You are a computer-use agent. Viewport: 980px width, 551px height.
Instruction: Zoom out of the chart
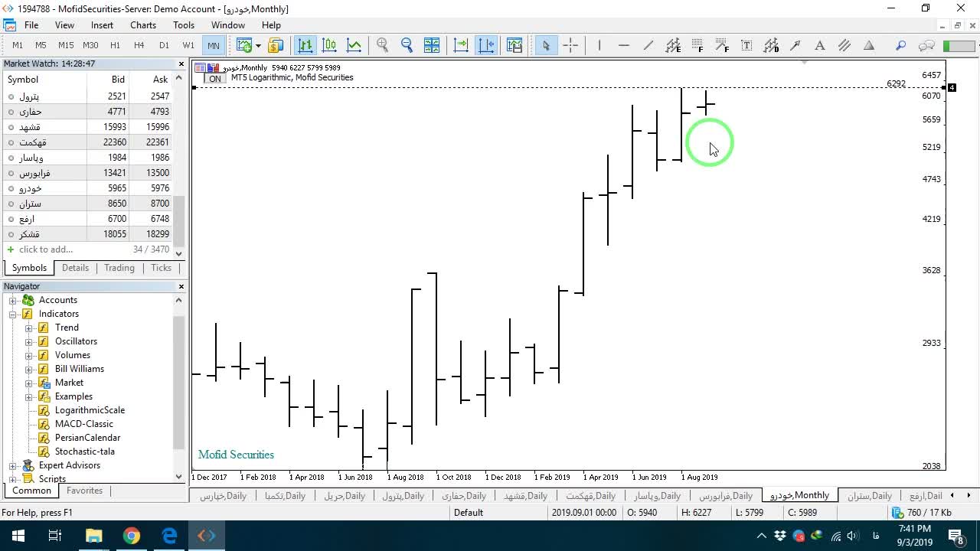[407, 45]
